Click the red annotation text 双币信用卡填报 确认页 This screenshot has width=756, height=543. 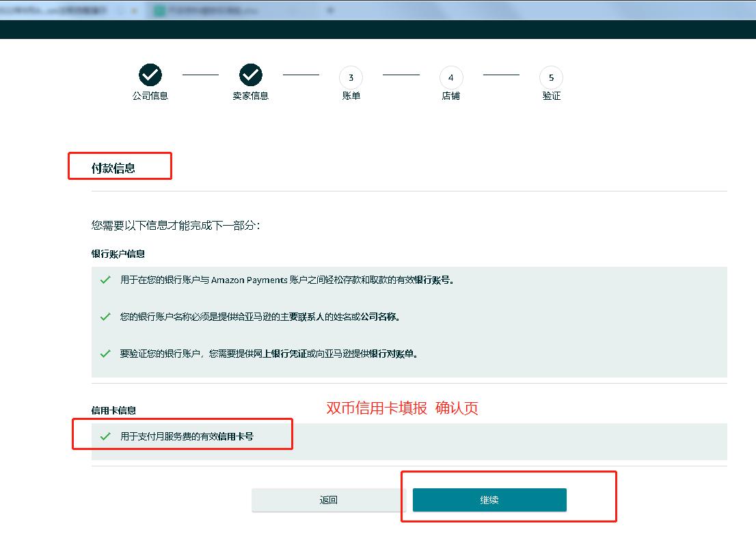402,408
